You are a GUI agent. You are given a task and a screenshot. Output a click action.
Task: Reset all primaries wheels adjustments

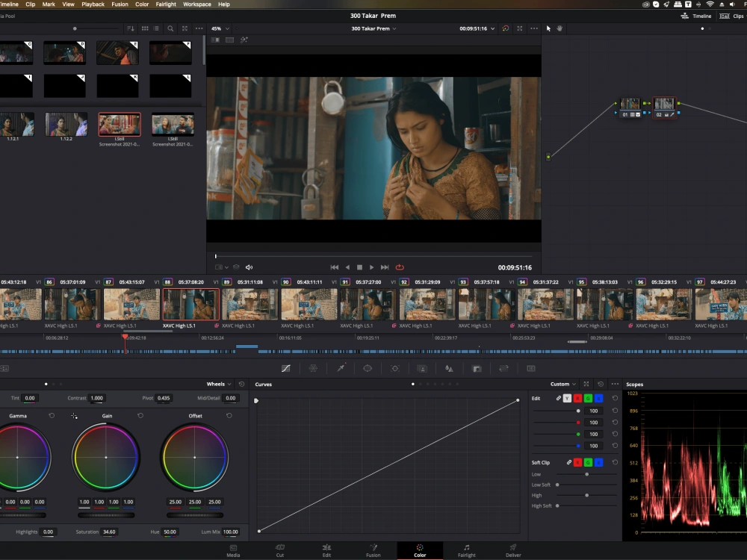241,384
